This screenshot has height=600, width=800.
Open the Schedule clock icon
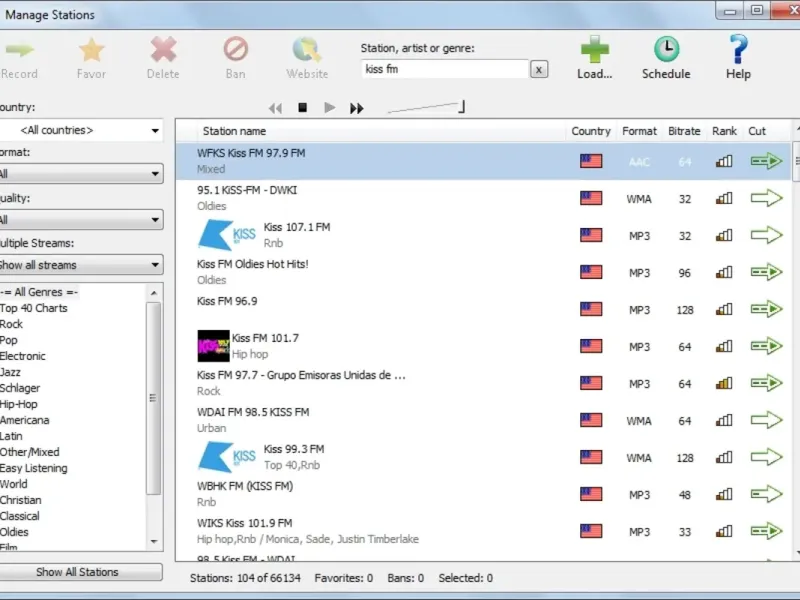coord(666,49)
